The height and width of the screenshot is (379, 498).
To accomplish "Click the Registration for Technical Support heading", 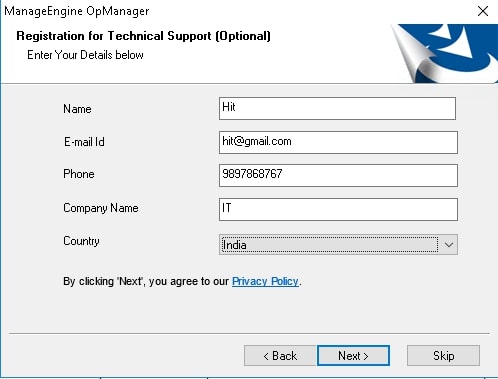I will tap(143, 36).
